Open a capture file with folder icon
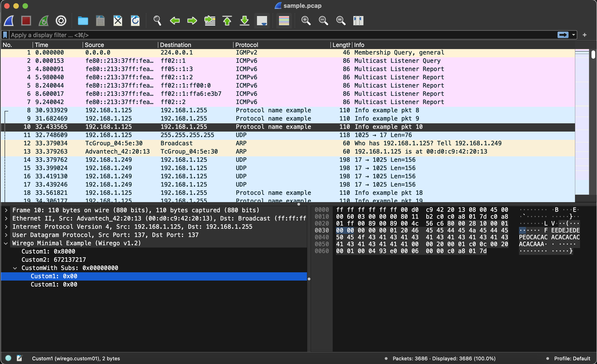The image size is (597, 364). (x=83, y=21)
